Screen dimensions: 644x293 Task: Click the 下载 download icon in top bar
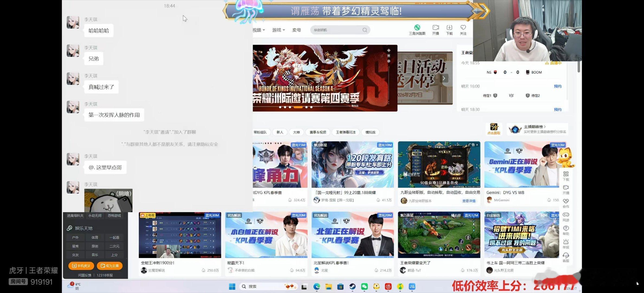449,28
